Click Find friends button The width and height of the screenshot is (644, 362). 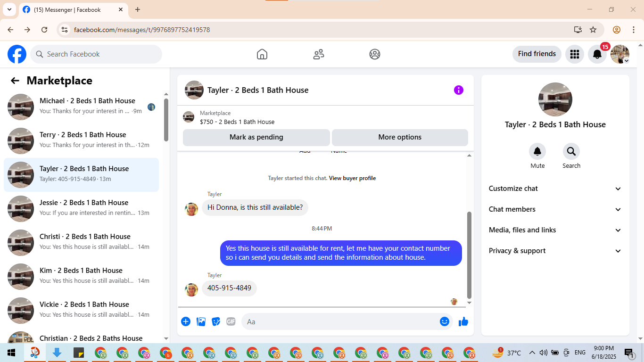537,54
